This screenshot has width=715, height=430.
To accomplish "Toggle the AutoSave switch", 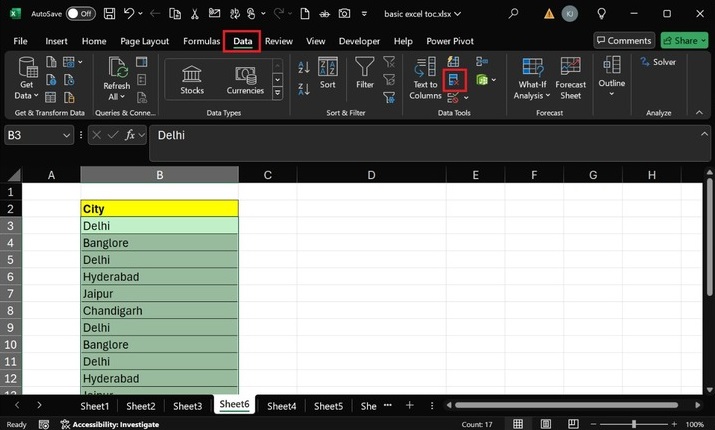I will [80, 14].
